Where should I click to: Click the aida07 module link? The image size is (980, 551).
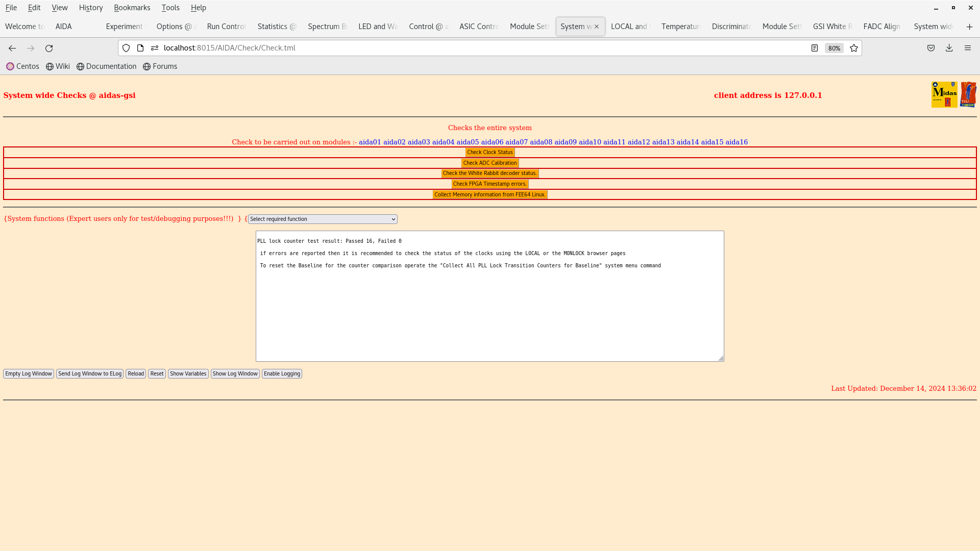[516, 142]
